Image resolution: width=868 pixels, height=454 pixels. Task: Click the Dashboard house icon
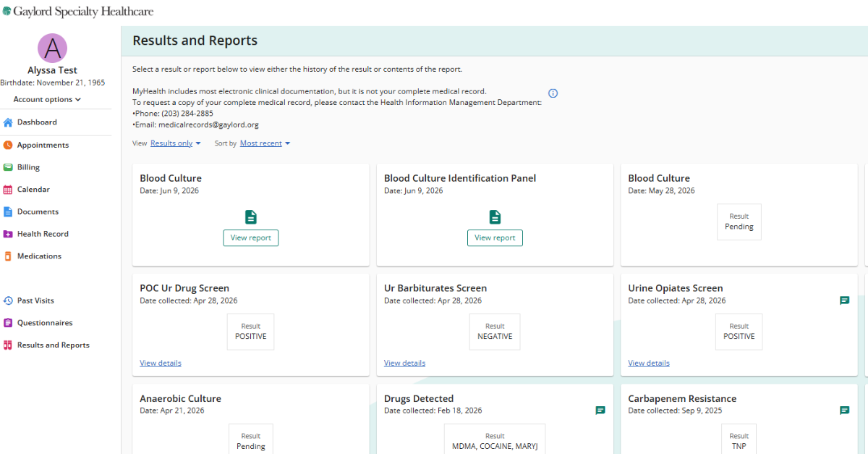(x=8, y=122)
